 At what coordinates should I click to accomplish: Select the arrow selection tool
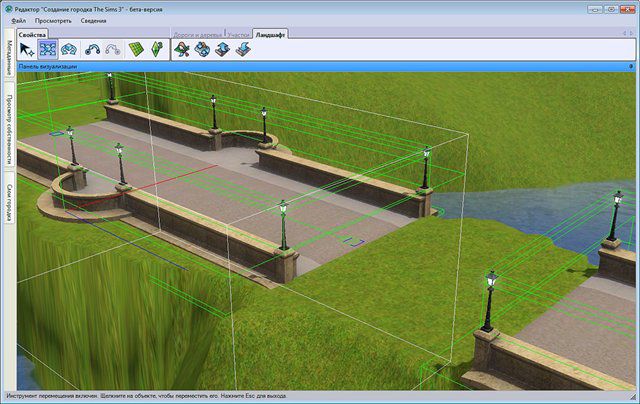coord(27,49)
